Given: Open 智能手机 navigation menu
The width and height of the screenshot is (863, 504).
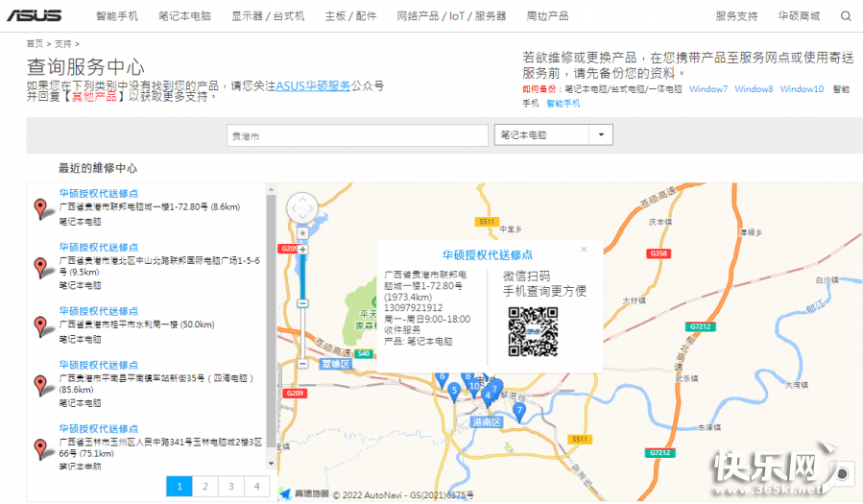Looking at the screenshot, I should tap(117, 16).
